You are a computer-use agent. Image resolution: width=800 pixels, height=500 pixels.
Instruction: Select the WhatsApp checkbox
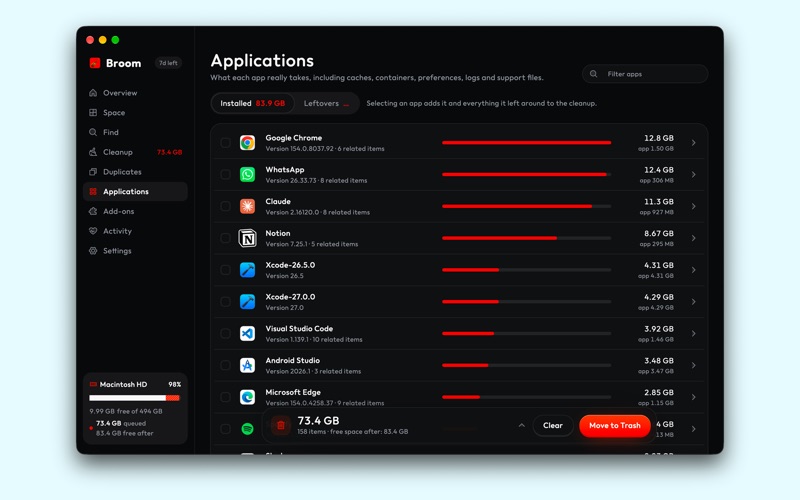tap(225, 174)
